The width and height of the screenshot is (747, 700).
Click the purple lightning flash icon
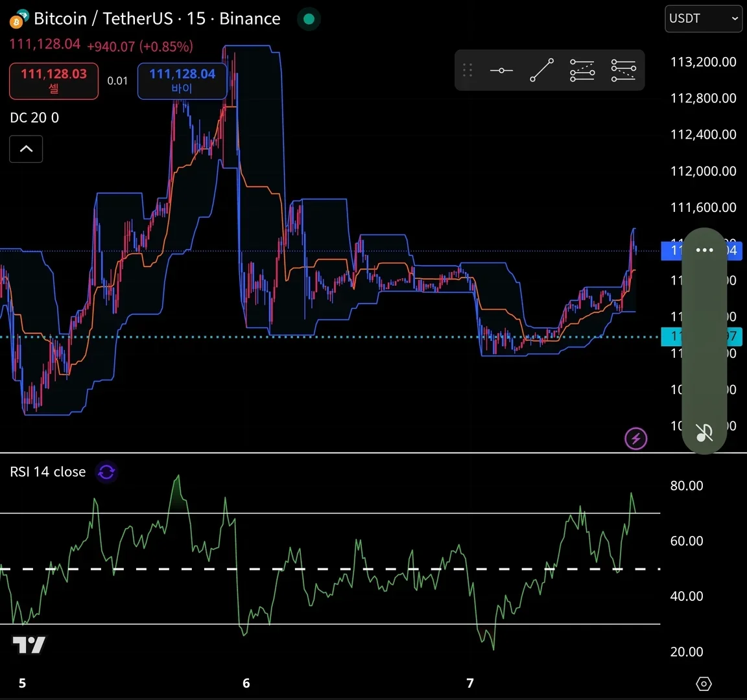point(635,438)
